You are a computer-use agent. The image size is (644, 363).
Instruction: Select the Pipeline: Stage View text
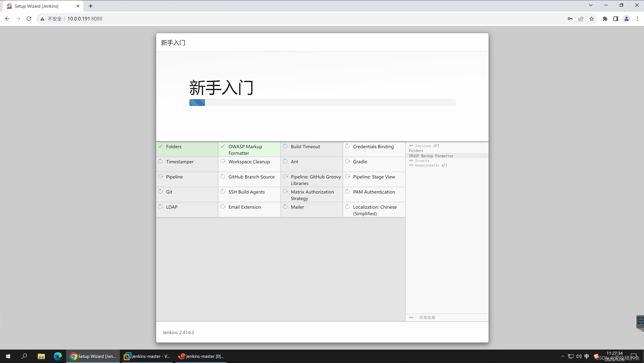374,177
